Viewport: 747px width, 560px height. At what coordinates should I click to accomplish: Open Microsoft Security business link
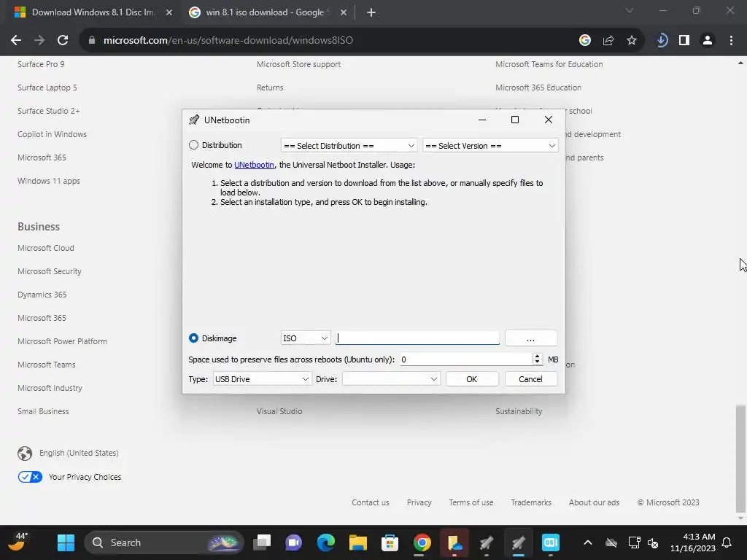[50, 271]
